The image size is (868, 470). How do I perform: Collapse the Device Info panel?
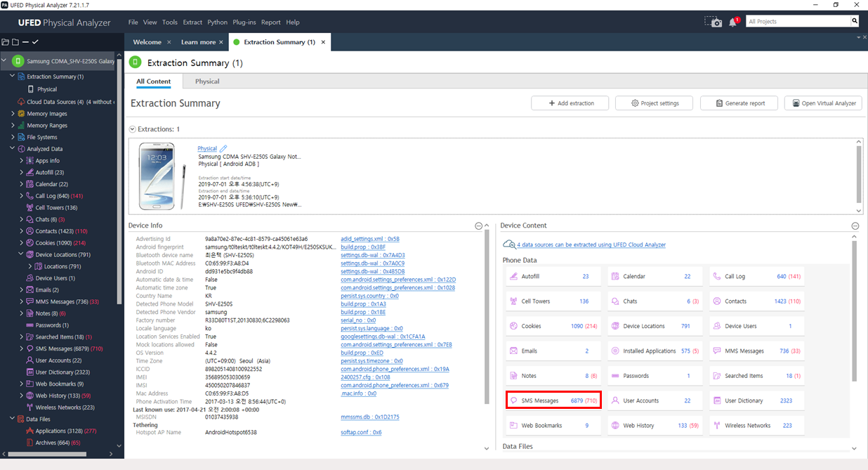[479, 226]
